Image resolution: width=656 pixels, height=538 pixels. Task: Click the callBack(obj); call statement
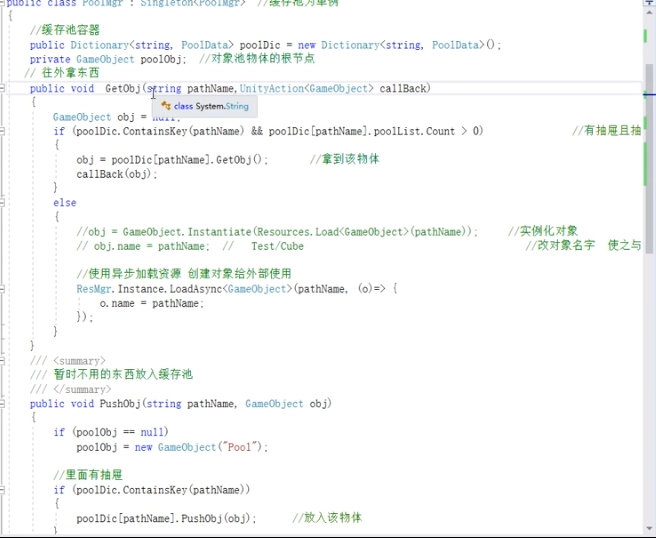(117, 174)
